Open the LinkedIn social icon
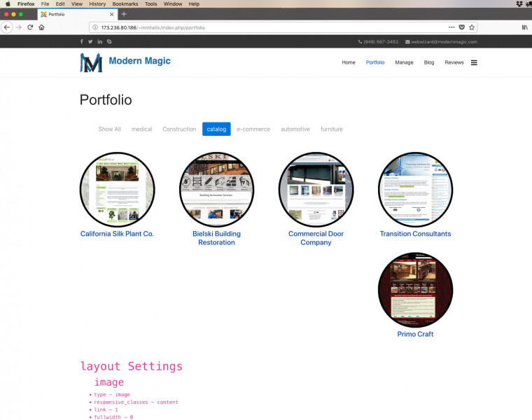 (99, 41)
